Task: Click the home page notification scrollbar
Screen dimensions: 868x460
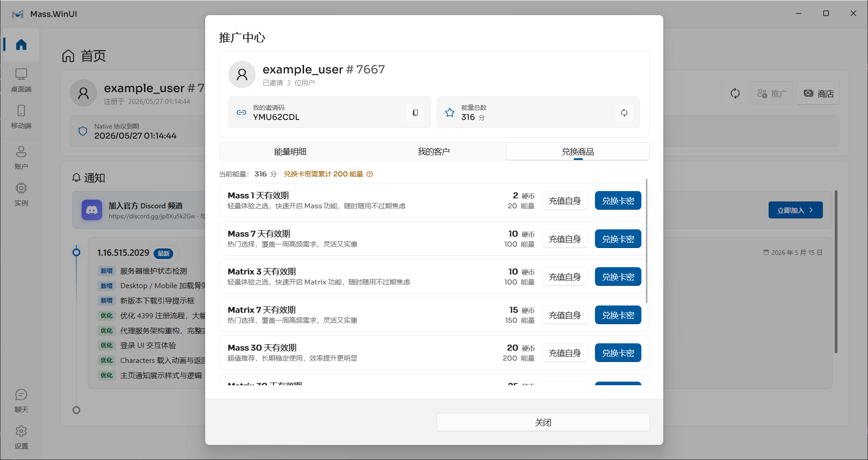Action: 836,272
